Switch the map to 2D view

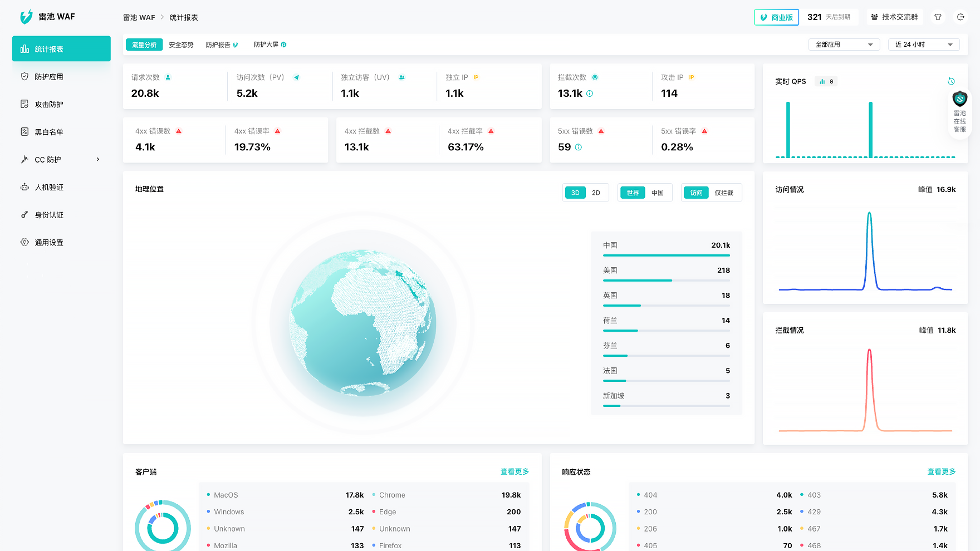pos(596,193)
